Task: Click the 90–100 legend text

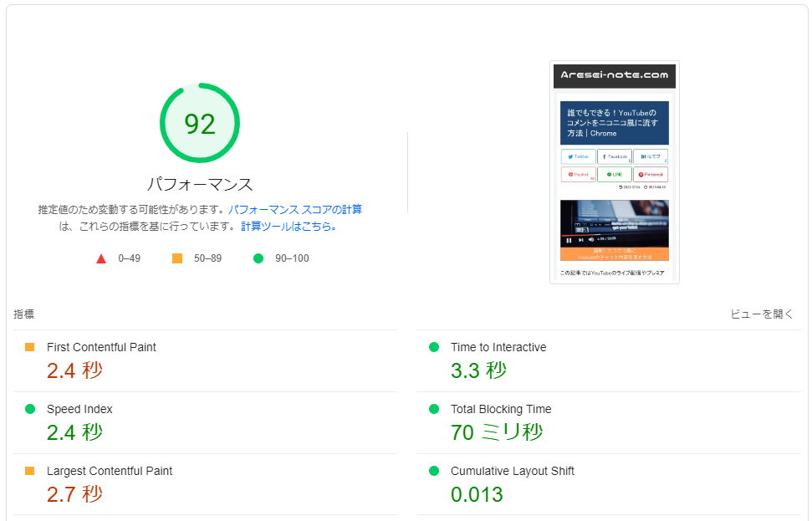Action: click(x=292, y=258)
